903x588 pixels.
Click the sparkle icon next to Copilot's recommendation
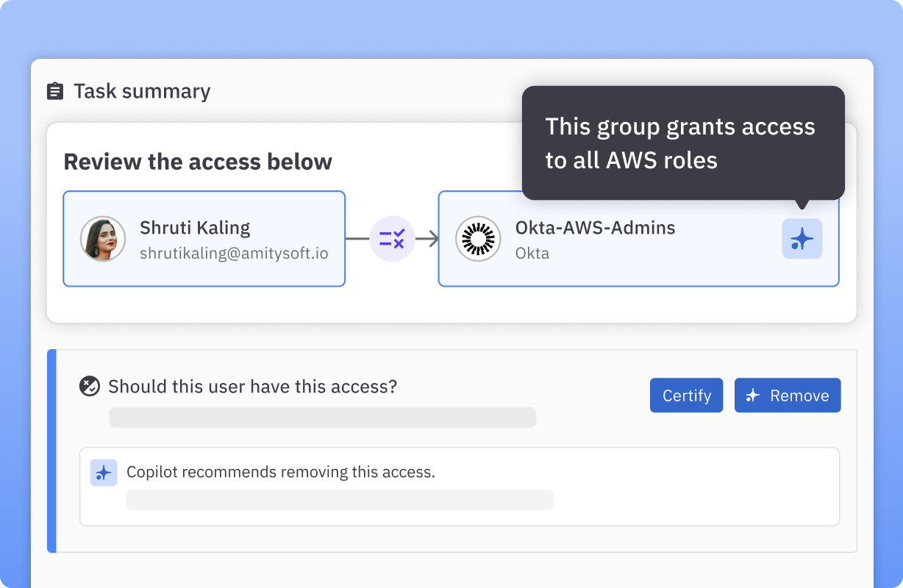pyautogui.click(x=104, y=473)
